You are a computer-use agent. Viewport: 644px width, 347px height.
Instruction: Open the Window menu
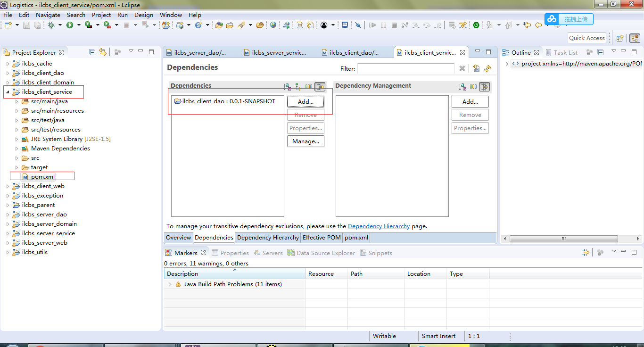click(x=171, y=15)
